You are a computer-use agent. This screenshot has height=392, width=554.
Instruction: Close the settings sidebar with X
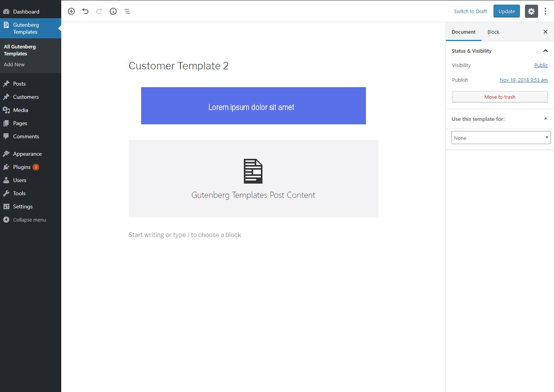coord(545,32)
